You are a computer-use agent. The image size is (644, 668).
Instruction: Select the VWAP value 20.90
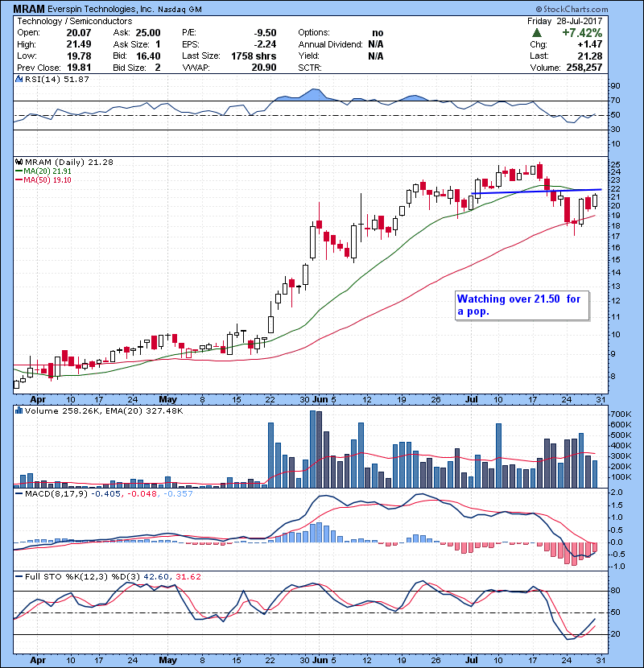(264, 68)
